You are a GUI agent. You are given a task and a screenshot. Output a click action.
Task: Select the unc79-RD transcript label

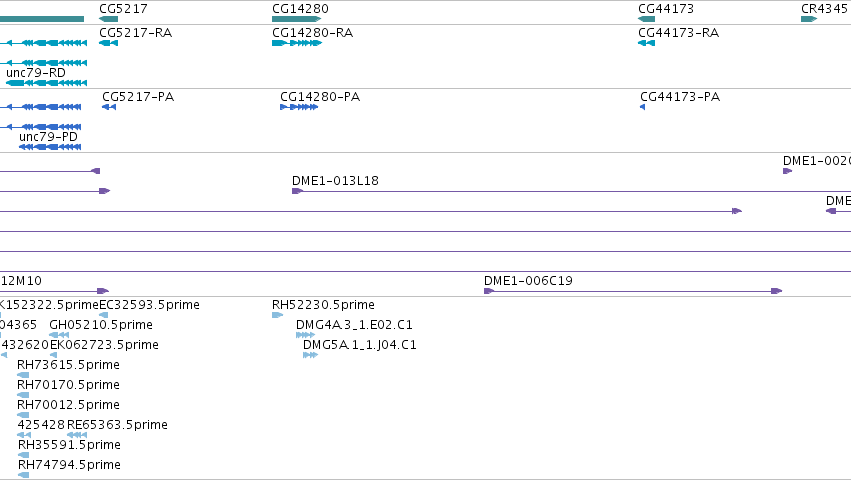tap(36, 73)
